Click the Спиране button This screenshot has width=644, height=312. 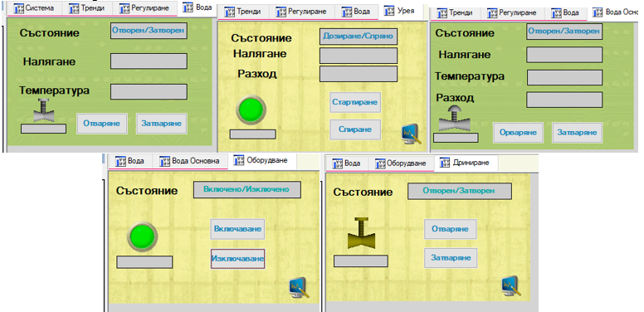click(x=355, y=129)
